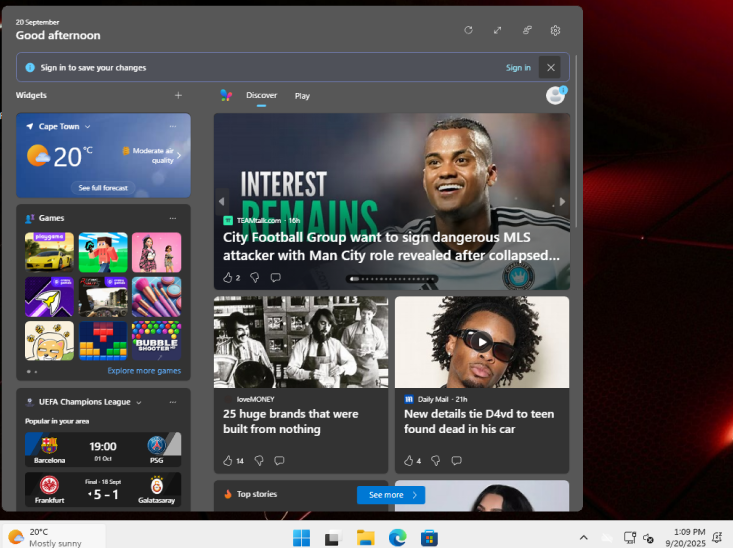Launch the yellow car racing game

pos(49,252)
